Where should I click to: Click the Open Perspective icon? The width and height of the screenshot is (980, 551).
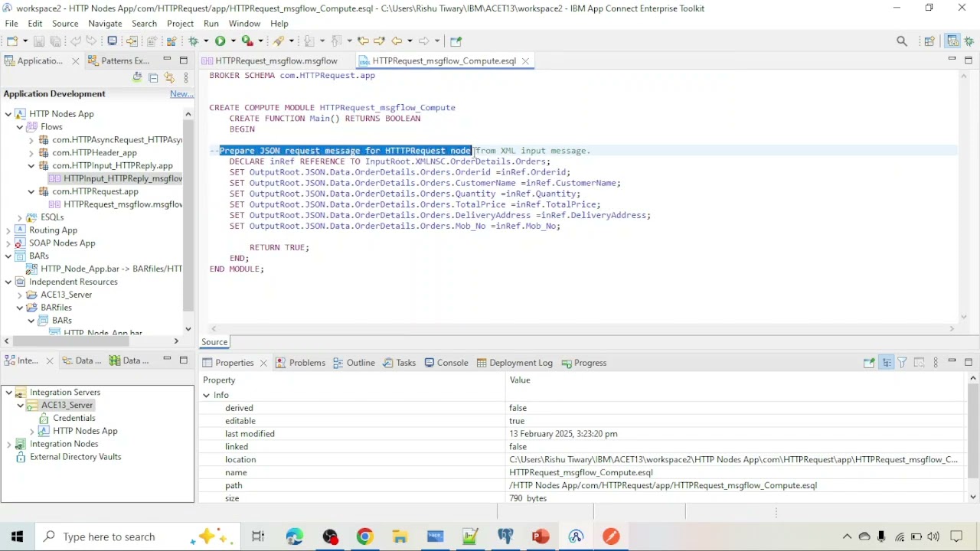click(929, 41)
